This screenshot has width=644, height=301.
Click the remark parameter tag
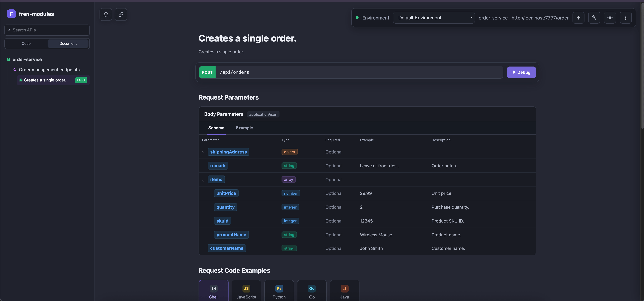(x=218, y=166)
